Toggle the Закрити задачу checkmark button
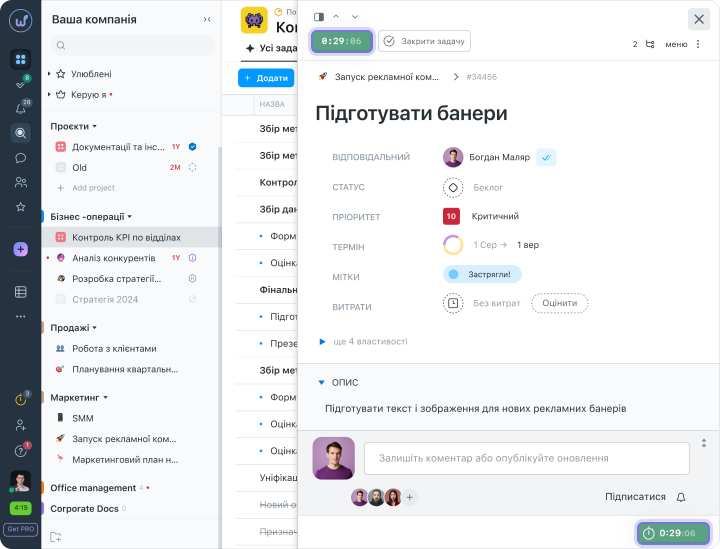Viewport: 720px width, 549px height. [424, 41]
